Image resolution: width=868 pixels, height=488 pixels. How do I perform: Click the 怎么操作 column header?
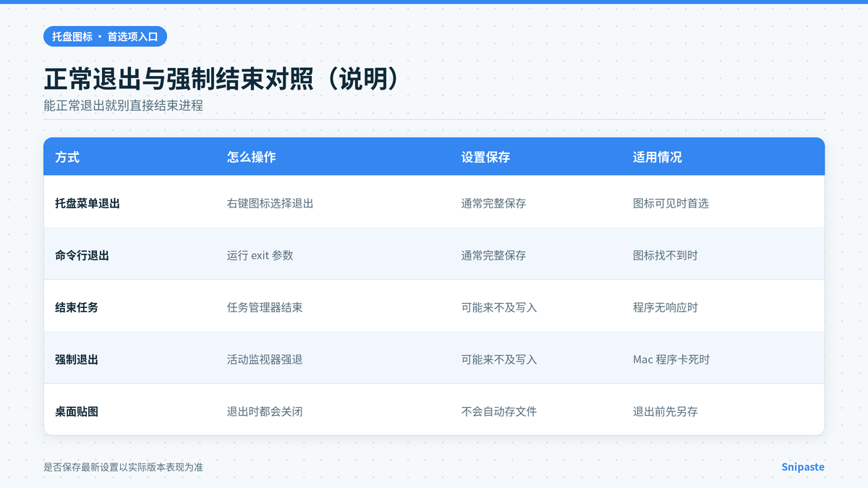tap(251, 157)
